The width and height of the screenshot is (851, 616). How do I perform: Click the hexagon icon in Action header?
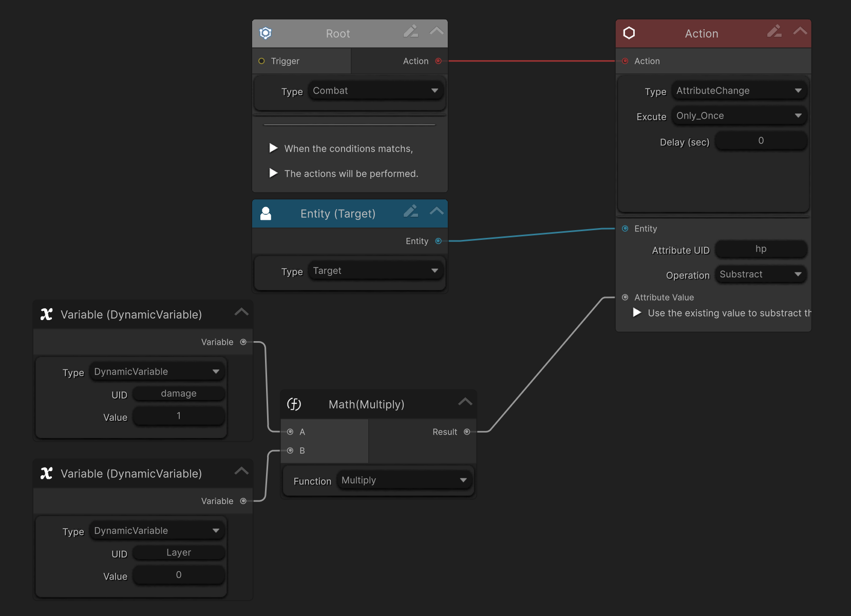coord(629,33)
